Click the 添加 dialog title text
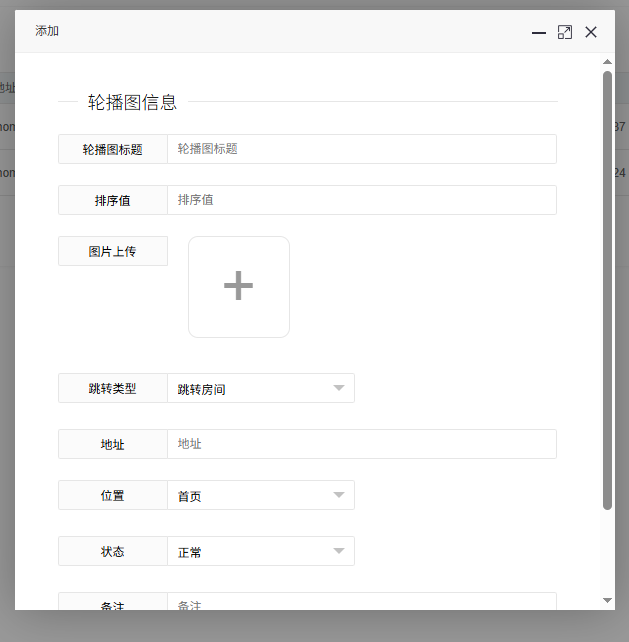The width and height of the screenshot is (629, 642). [x=47, y=32]
